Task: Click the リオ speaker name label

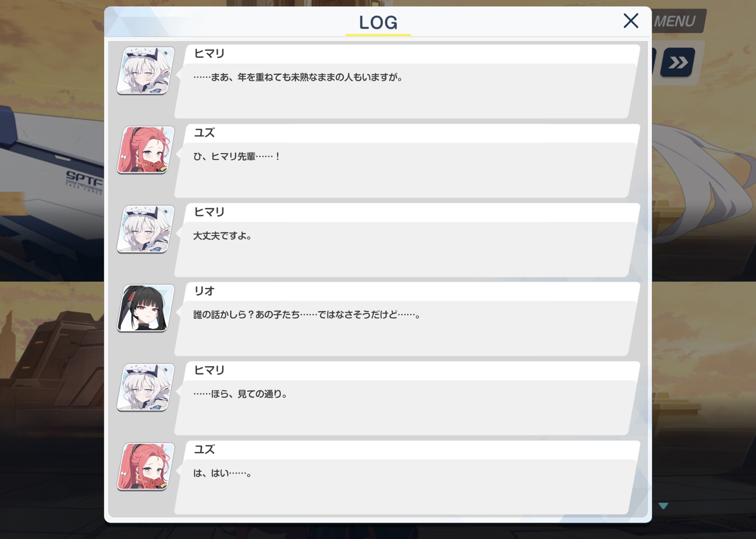Action: [204, 291]
